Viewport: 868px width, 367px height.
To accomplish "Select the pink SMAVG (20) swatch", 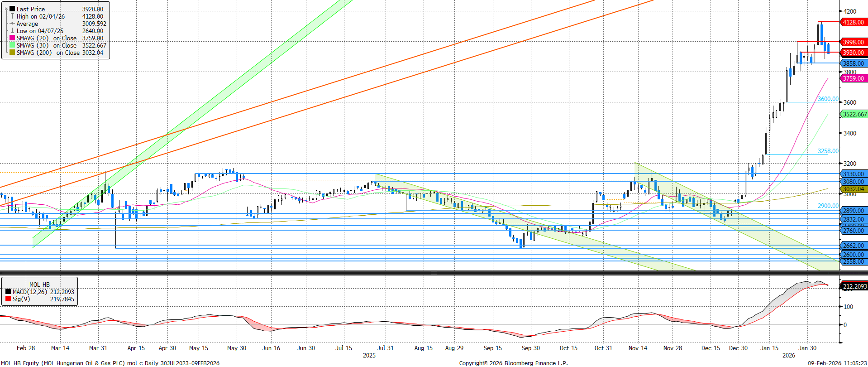I will click(x=12, y=38).
